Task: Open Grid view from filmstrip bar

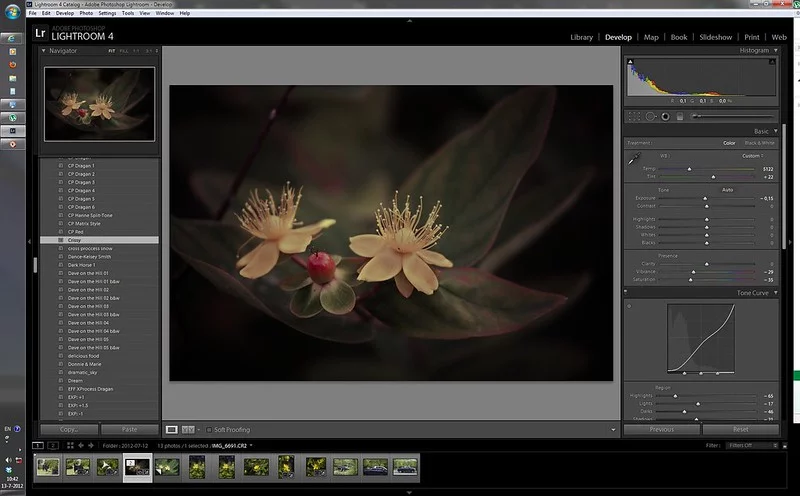Action: point(68,445)
